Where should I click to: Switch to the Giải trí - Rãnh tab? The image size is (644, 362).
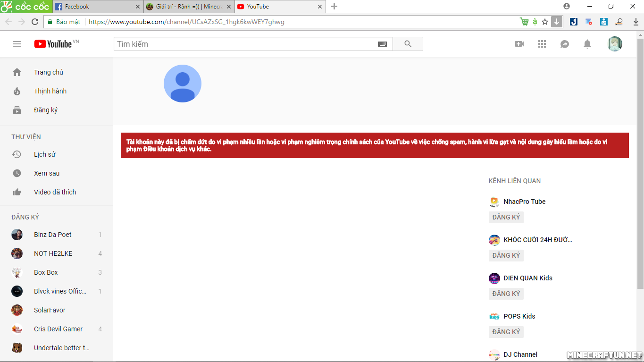point(189,7)
